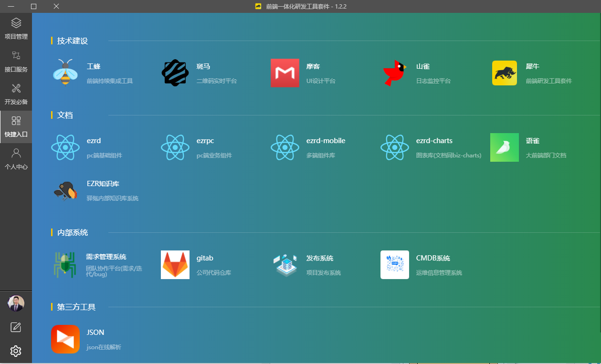The width and height of the screenshot is (601, 364).
Task: Open the gitab fox logo icon
Action: [x=175, y=265]
